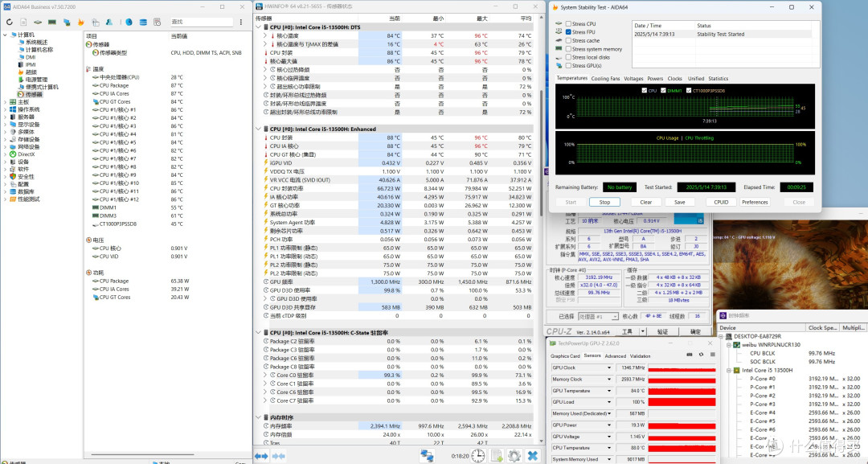
Task: Uncheck the Stress FPU checkbox
Action: (568, 32)
